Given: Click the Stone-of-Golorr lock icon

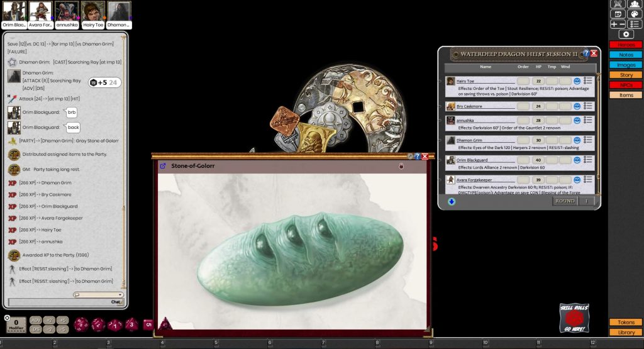Looking at the screenshot, I should 401,166.
